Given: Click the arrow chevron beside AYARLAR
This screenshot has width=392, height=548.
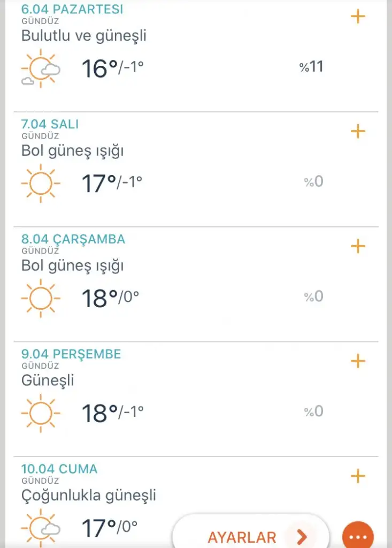Looking at the screenshot, I should [302, 536].
